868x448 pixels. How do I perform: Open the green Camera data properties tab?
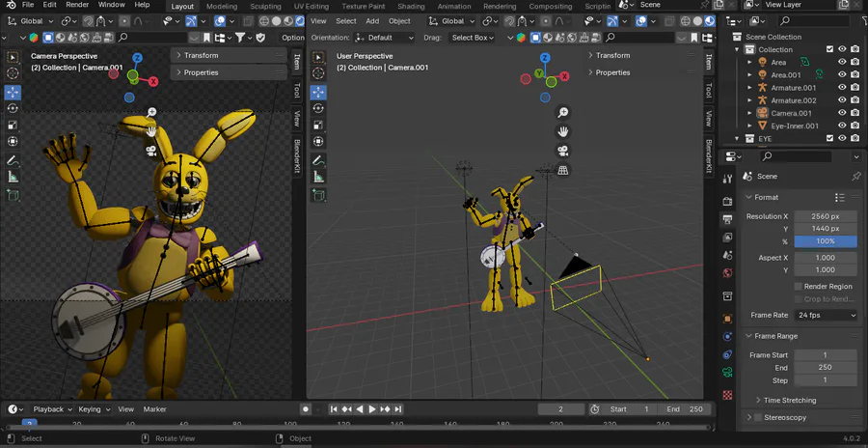[727, 372]
